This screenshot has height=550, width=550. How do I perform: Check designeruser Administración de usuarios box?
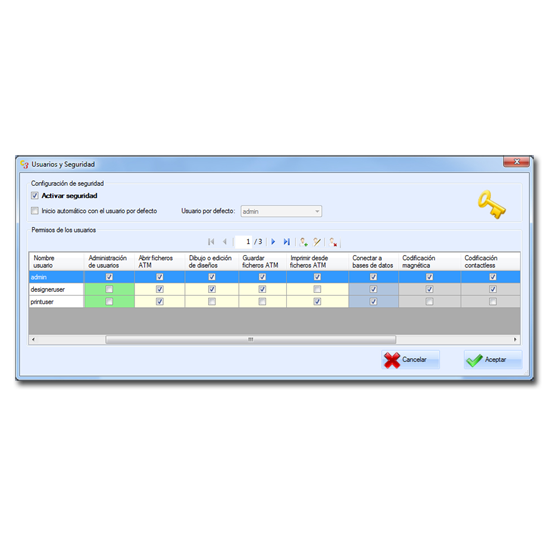point(109,289)
